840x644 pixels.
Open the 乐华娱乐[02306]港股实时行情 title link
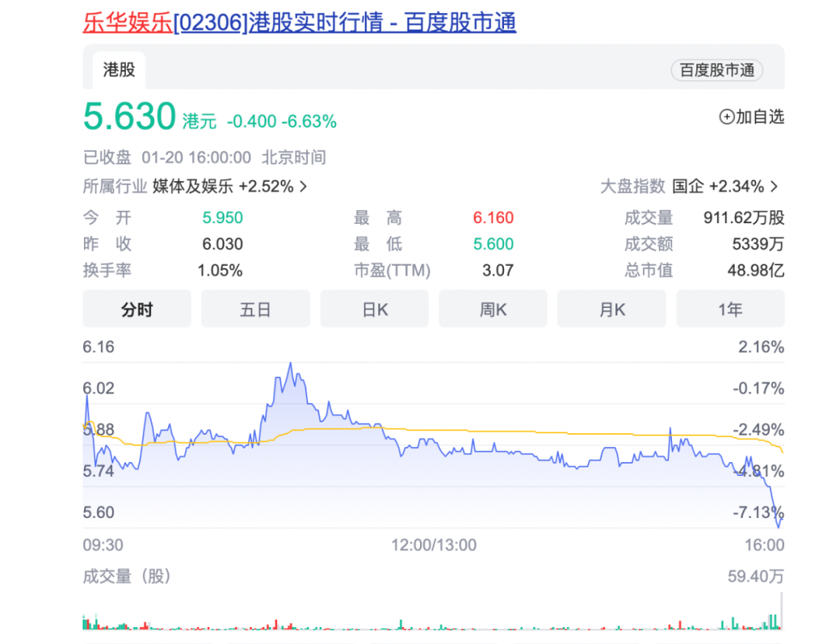pyautogui.click(x=299, y=23)
